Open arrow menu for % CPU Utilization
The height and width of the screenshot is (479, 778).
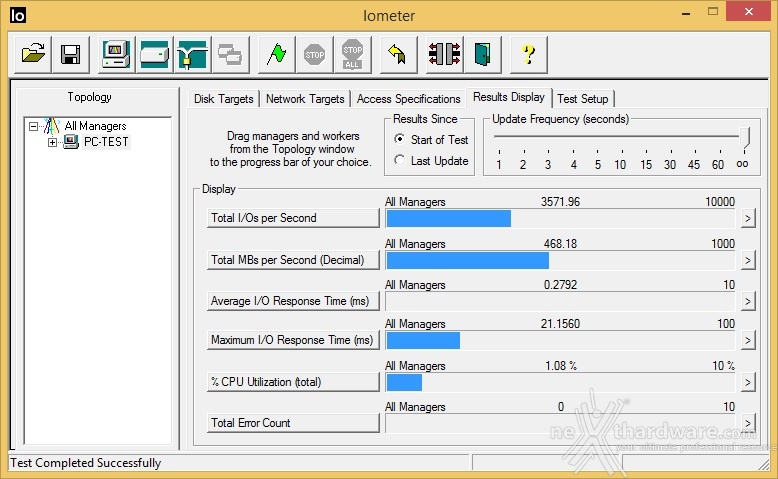748,382
